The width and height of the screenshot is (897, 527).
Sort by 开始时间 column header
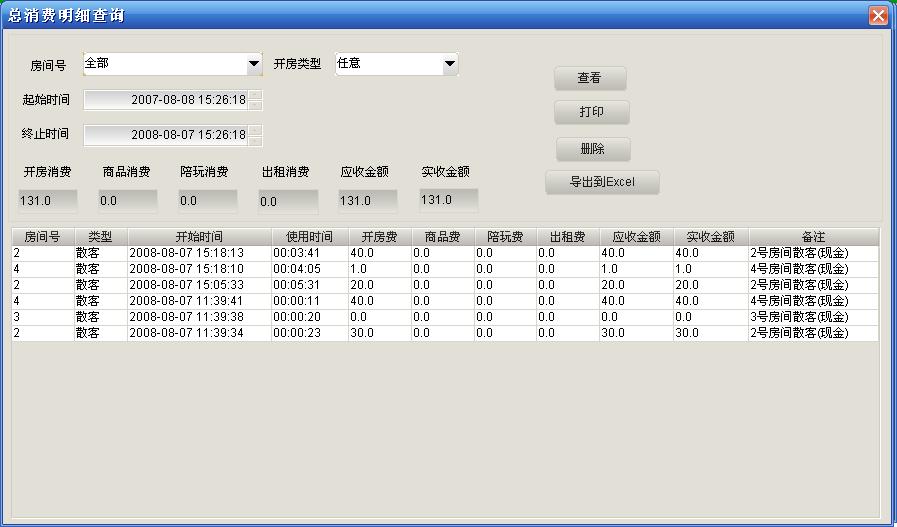point(199,237)
